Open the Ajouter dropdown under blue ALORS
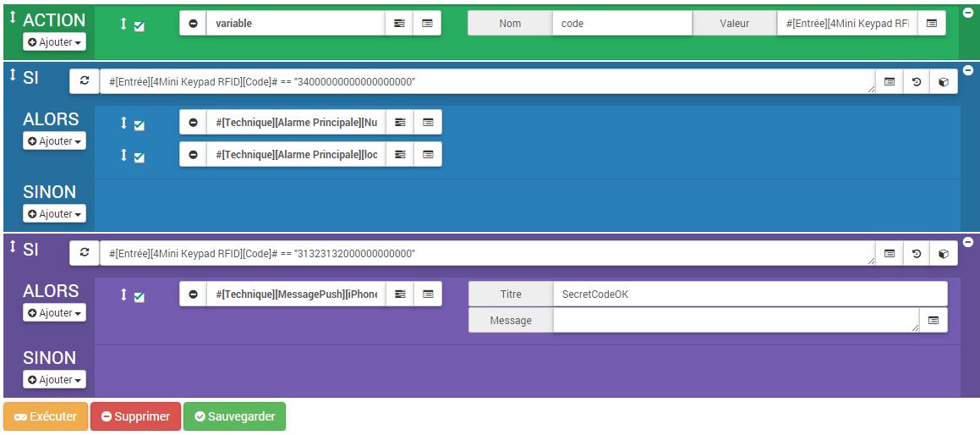 pyautogui.click(x=54, y=140)
